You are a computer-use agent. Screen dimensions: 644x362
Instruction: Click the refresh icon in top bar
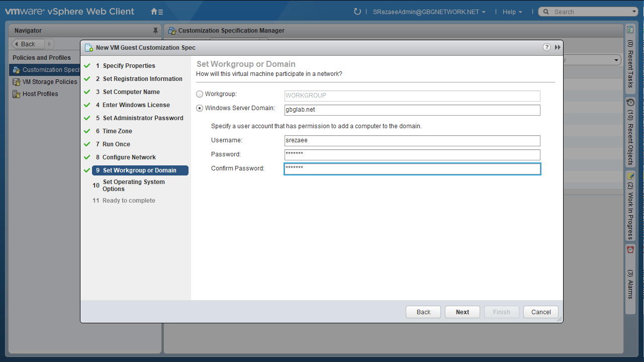(x=357, y=12)
